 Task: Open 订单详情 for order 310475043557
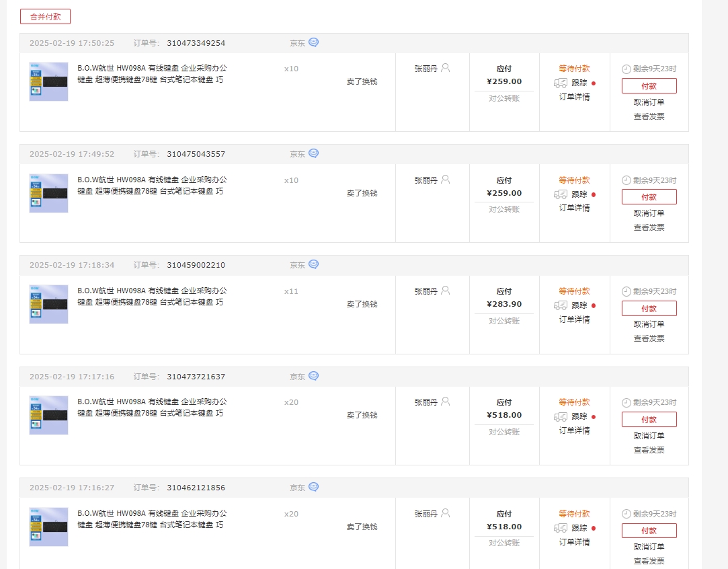click(574, 208)
